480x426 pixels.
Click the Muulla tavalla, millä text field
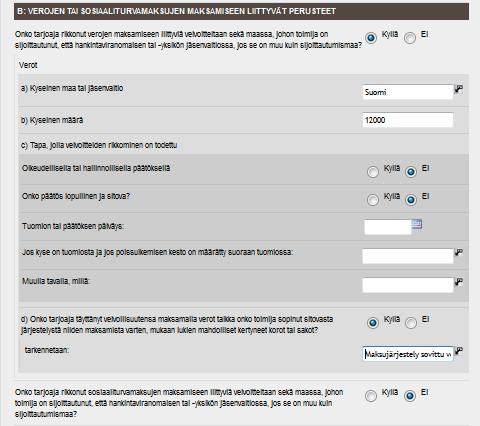(x=408, y=285)
